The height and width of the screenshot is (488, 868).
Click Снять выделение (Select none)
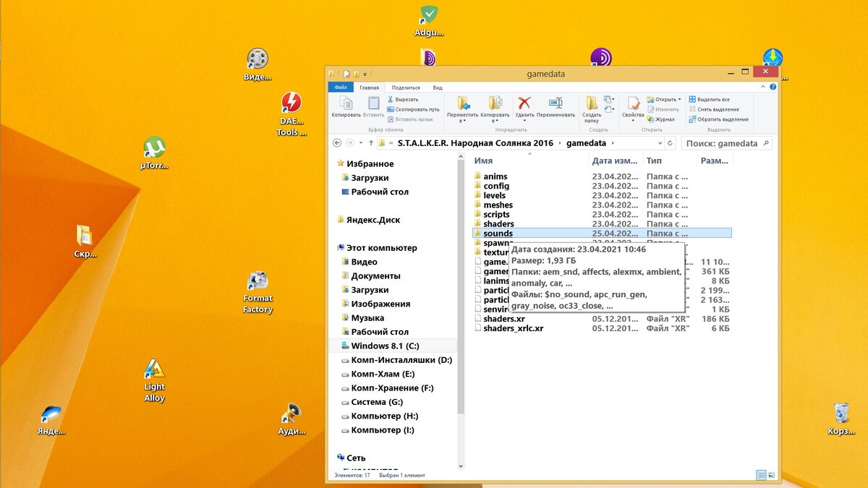(713, 109)
